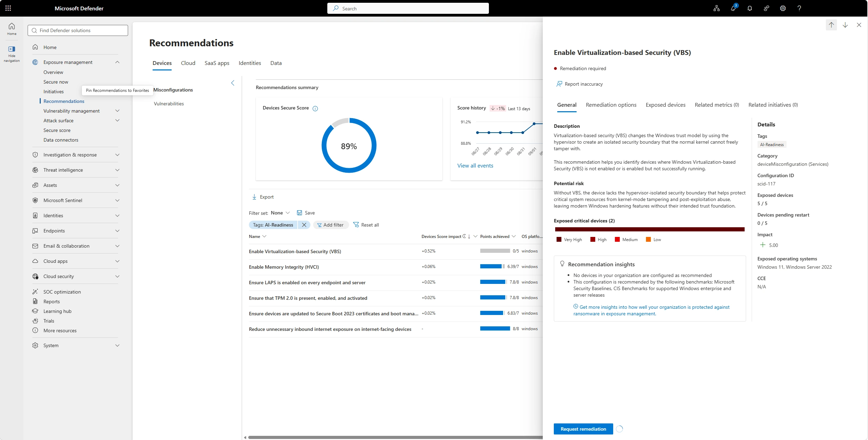Viewport: 868px width, 440px height.
Task: Click the Devices Secure Score info icon
Action: (x=315, y=108)
